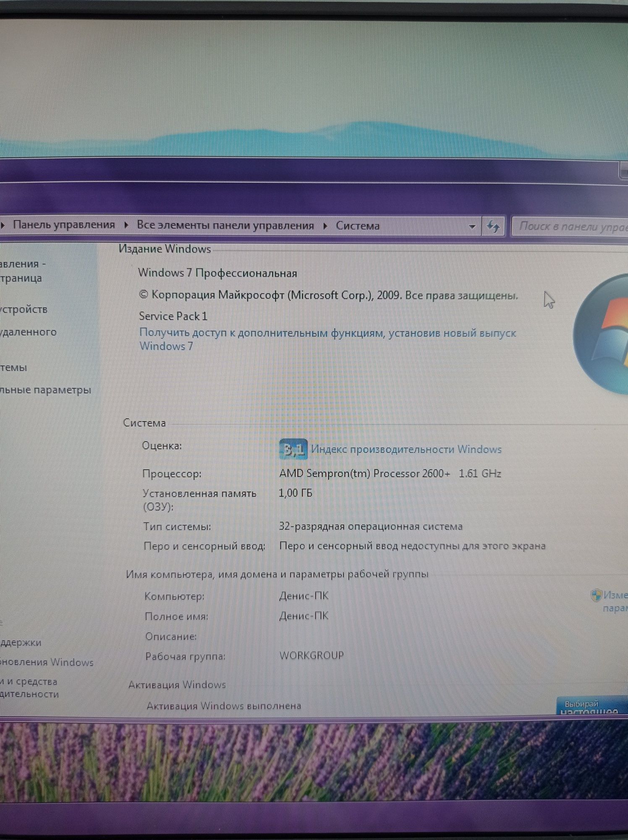Select pen and touch input unavailable text

click(412, 546)
